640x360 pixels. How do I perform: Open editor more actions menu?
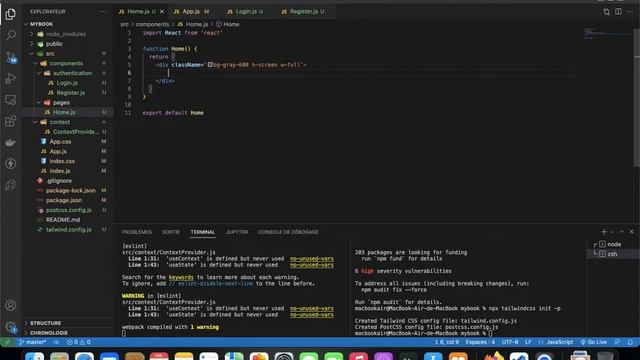pos(630,11)
